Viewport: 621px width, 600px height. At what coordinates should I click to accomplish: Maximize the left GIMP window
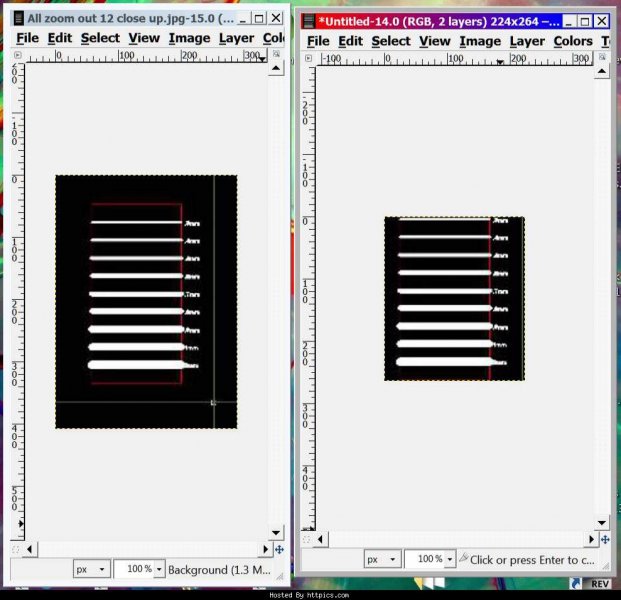coord(259,18)
